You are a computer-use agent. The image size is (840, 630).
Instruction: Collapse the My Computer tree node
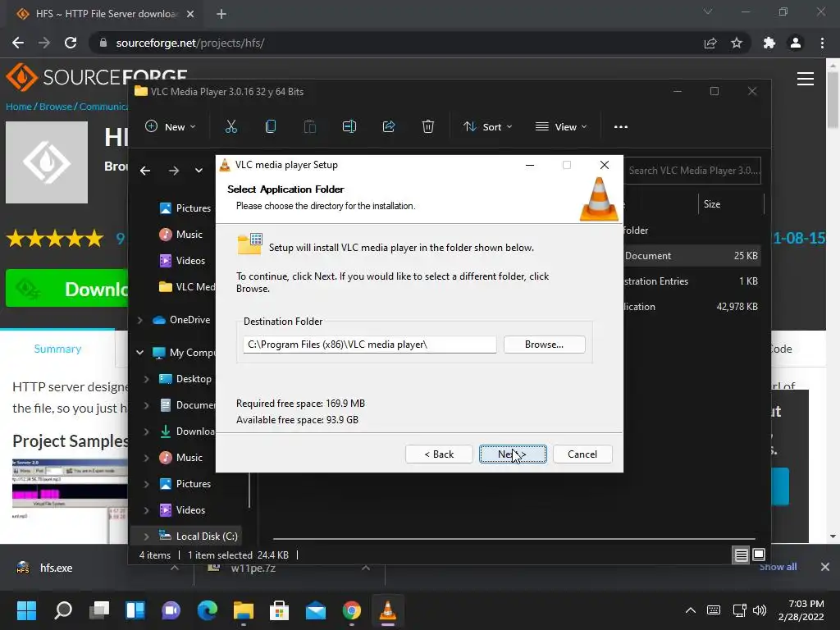[139, 353]
